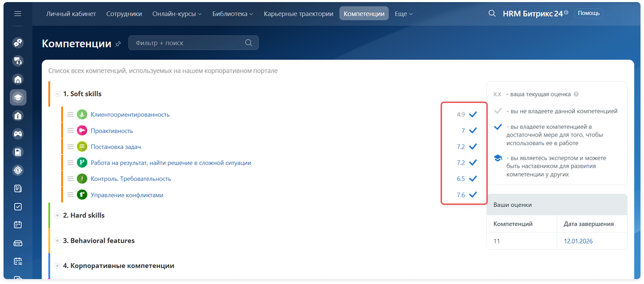Open Карьерные траектории menu item

tap(298, 14)
